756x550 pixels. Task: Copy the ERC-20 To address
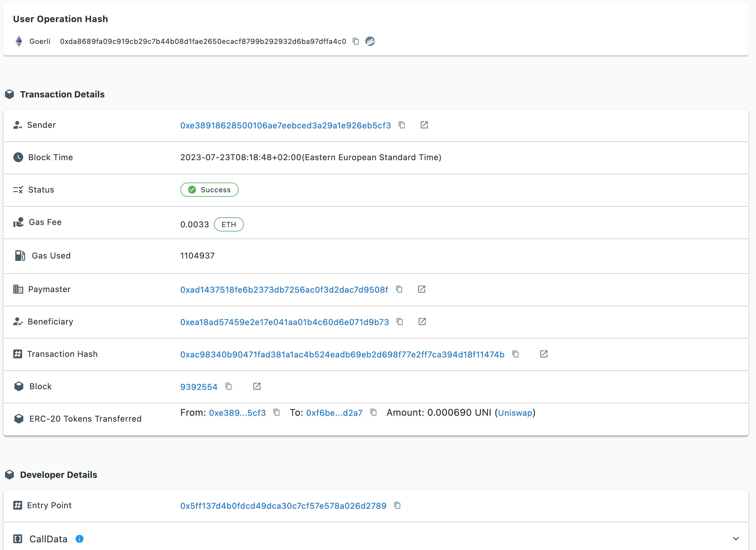374,412
